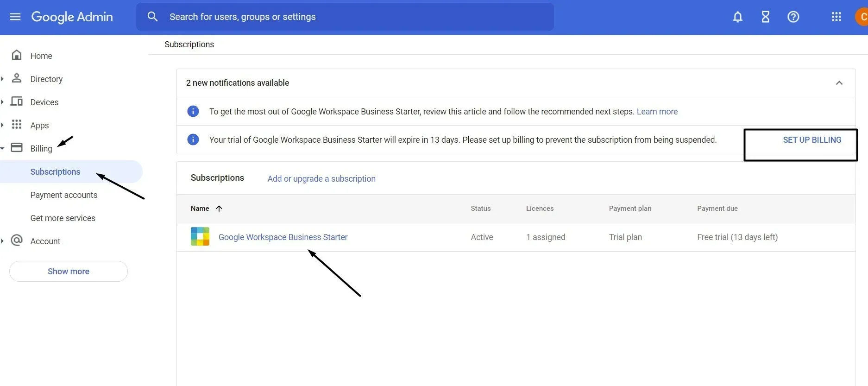Click SET UP BILLING
Image resolution: width=868 pixels, height=386 pixels.
(812, 140)
